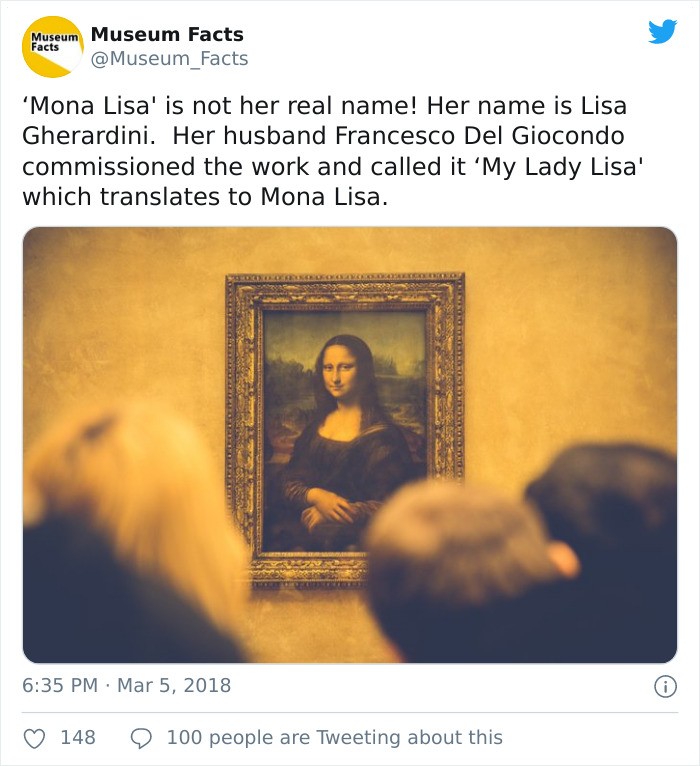Open the circled info icon
The image size is (700, 766).
coord(665,686)
